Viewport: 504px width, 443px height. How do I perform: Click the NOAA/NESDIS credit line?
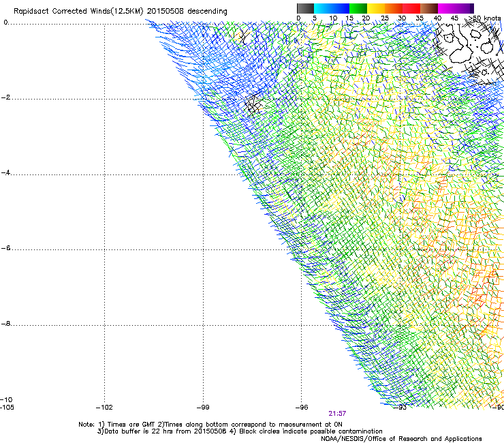click(x=401, y=439)
